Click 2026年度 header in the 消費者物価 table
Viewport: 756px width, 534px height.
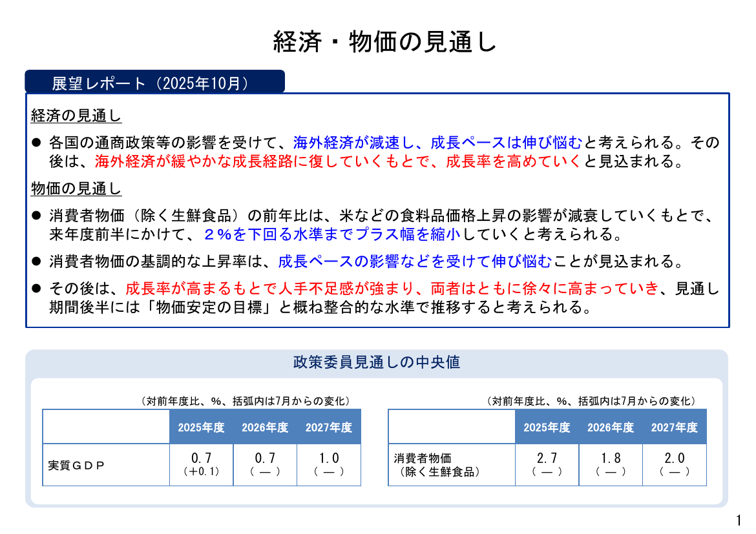click(611, 427)
